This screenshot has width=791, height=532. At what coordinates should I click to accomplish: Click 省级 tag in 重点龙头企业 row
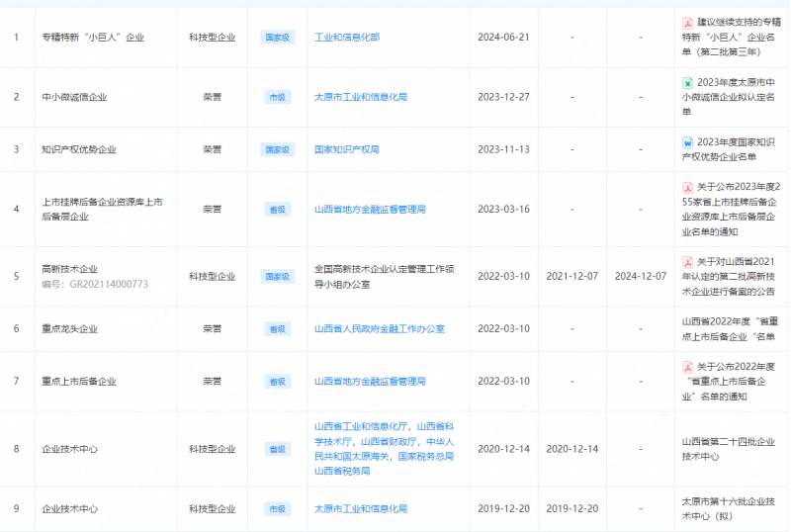277,328
